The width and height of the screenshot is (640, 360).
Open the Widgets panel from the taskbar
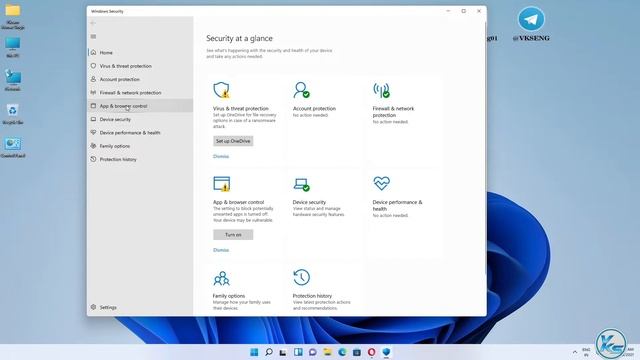[298, 352]
